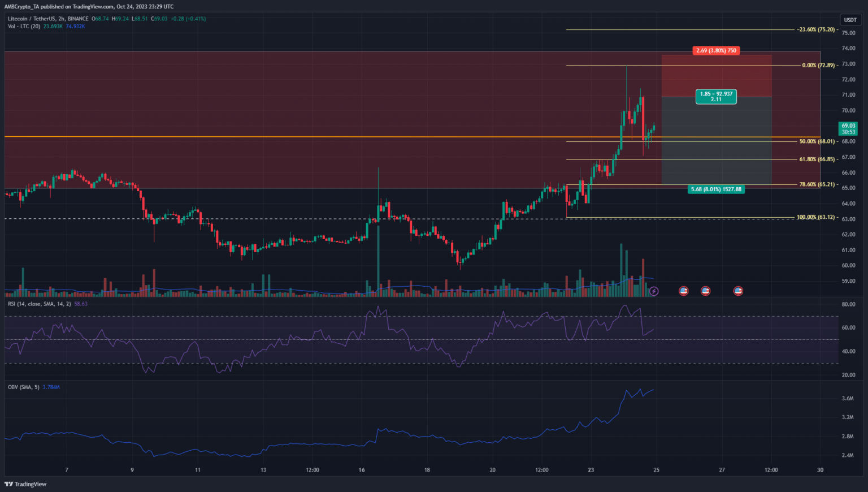The height and width of the screenshot is (492, 868).
Task: Click the middle US flag economic event icon
Action: point(705,291)
